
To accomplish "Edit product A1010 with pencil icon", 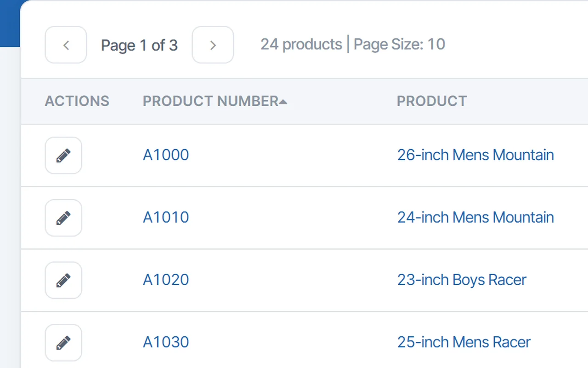I will 63,218.
